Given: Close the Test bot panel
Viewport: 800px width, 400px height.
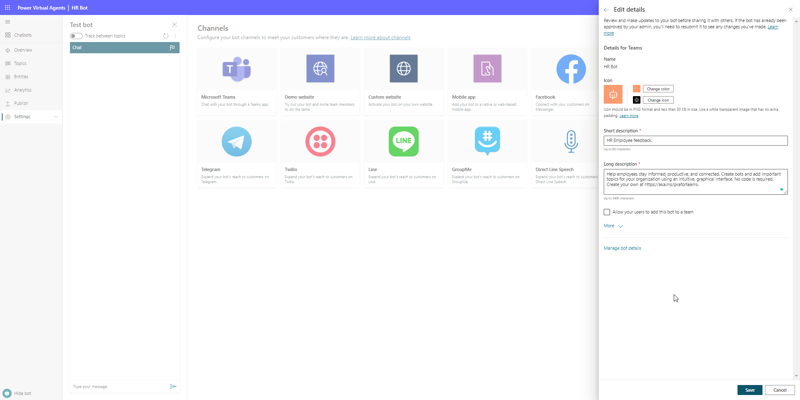Looking at the screenshot, I should point(174,24).
